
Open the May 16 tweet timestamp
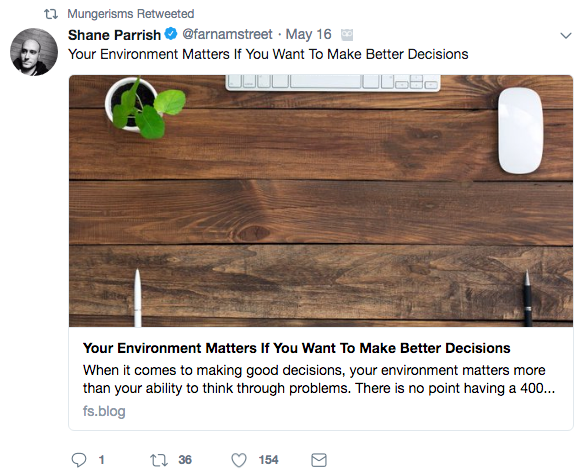[308, 34]
